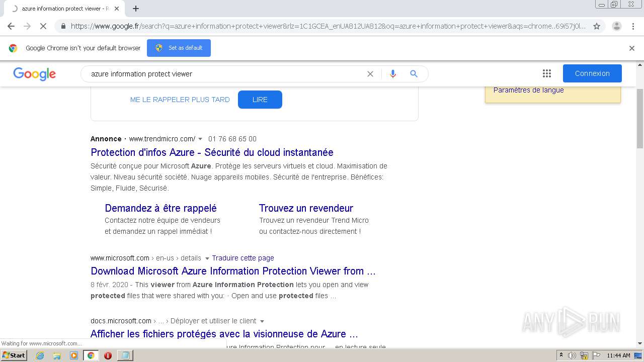Expand the trendmicro.com ad dropdown arrow
The image size is (644, 362).
[200, 139]
